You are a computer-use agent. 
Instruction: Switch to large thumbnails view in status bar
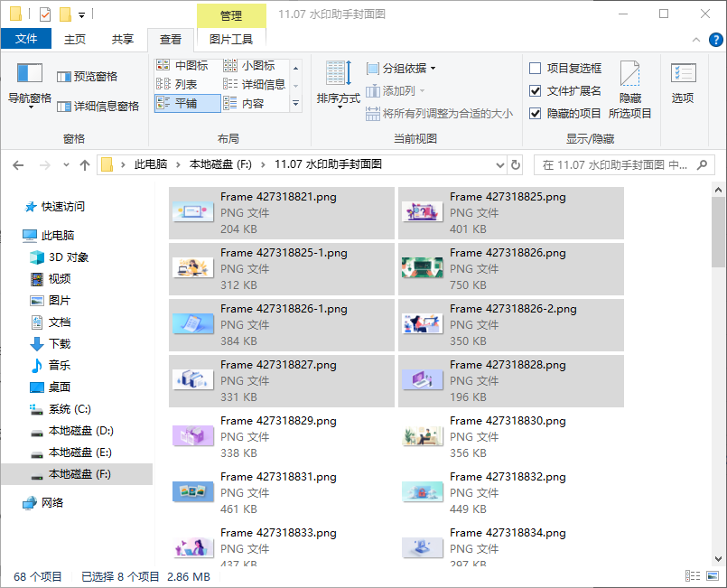[713, 576]
